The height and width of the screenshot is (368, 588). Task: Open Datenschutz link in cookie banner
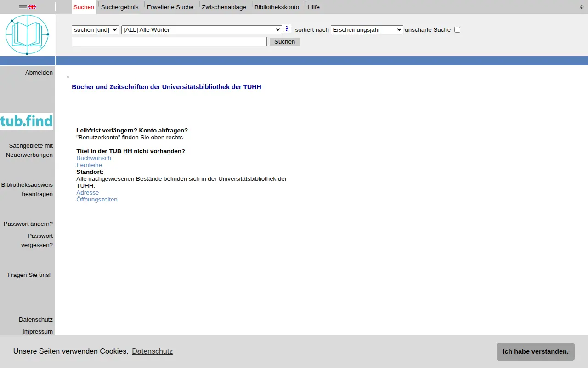tap(152, 351)
